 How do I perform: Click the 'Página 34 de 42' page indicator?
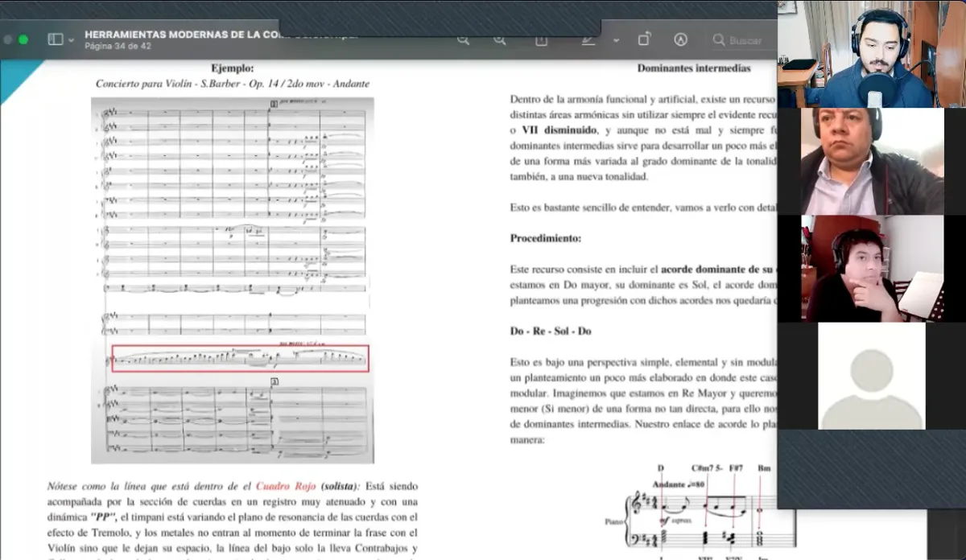pyautogui.click(x=118, y=47)
